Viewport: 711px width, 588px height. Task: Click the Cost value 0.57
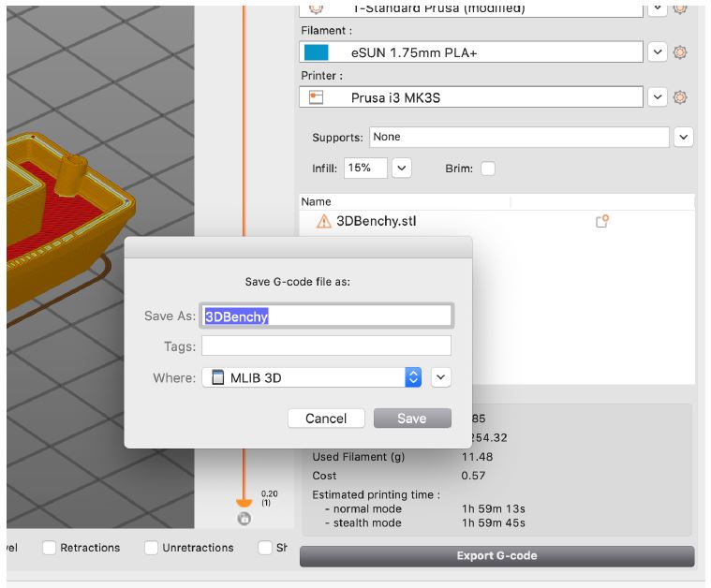[473, 476]
